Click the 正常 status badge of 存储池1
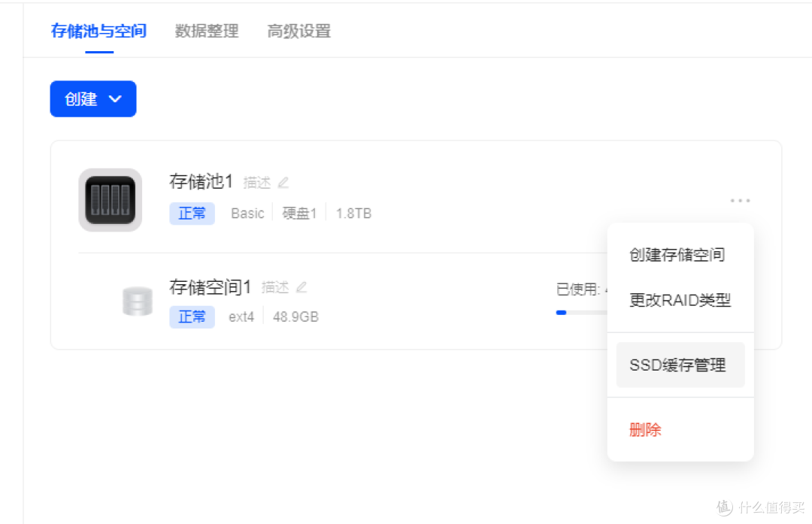 (x=192, y=214)
